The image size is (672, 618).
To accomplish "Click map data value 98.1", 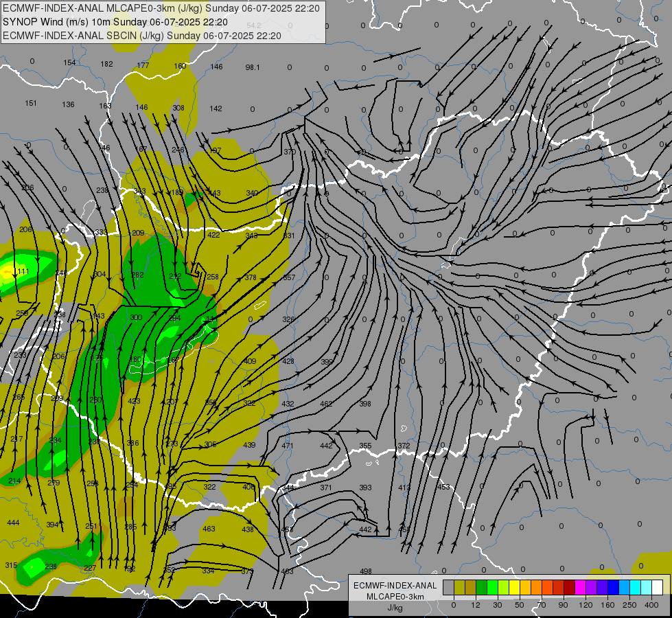I will [253, 67].
